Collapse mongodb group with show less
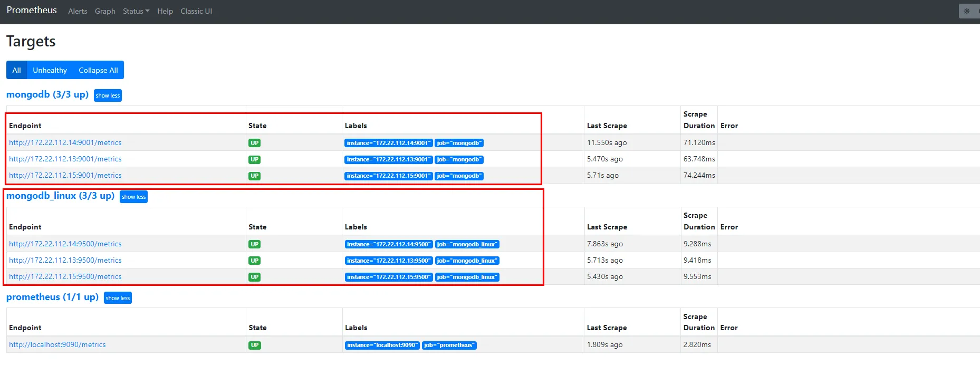 [108, 95]
